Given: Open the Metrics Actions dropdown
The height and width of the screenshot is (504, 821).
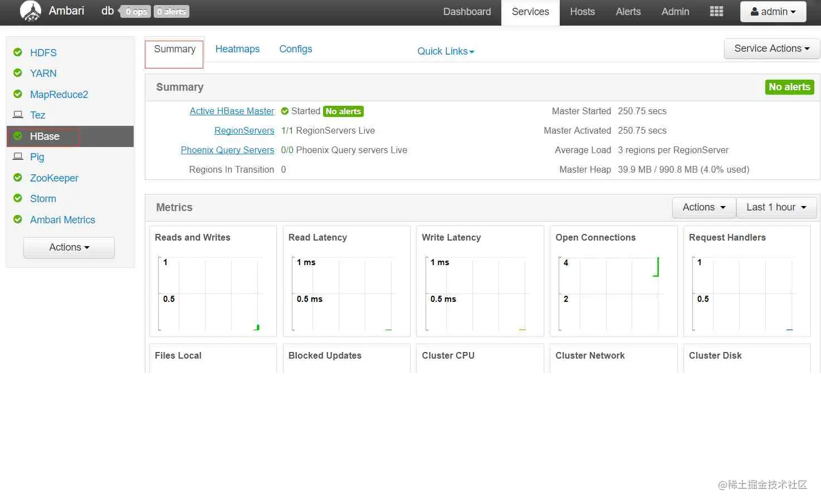Looking at the screenshot, I should click(x=704, y=207).
